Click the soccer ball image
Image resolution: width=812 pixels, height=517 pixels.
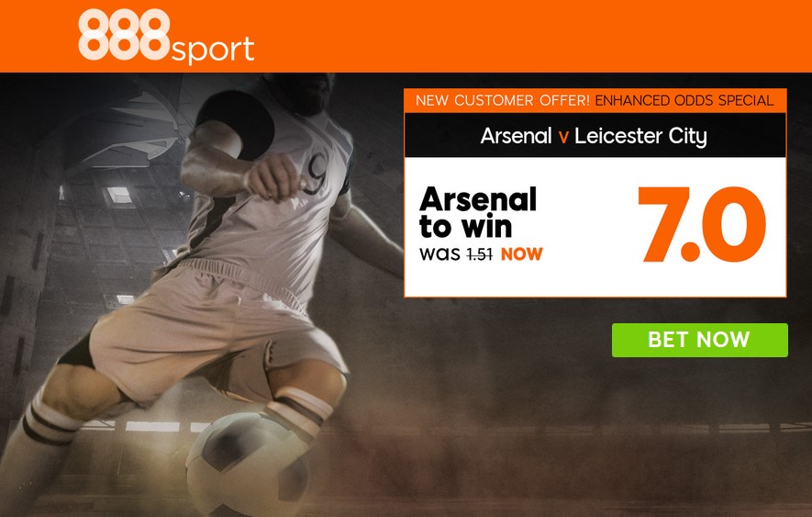[x=248, y=464]
